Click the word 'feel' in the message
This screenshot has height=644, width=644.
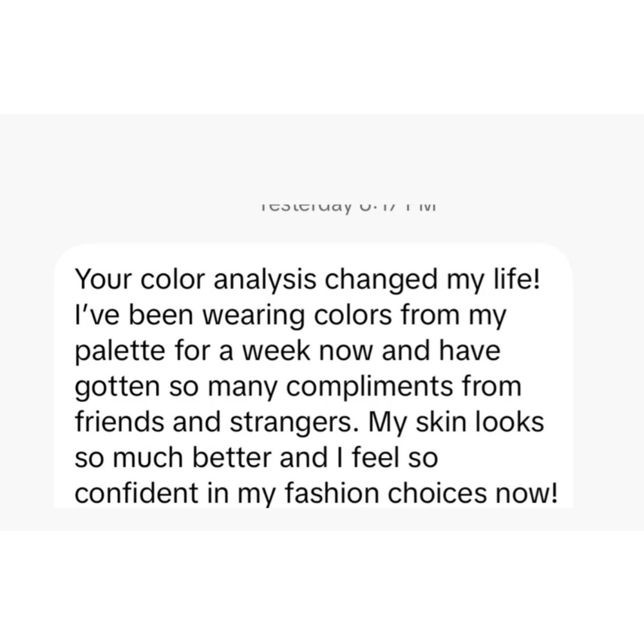[376, 458]
